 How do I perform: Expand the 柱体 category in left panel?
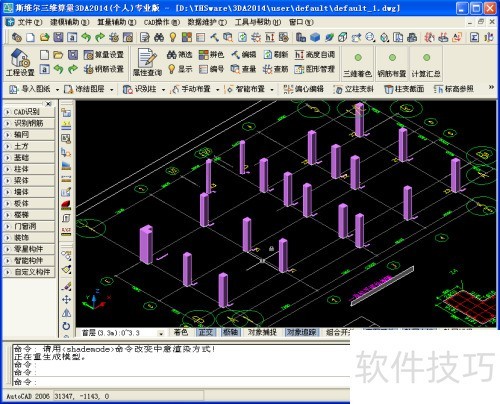[29, 169]
